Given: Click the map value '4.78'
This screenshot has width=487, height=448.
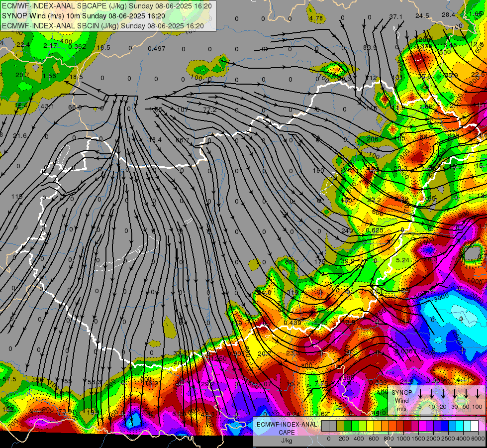Looking at the screenshot, I should tap(316, 18).
